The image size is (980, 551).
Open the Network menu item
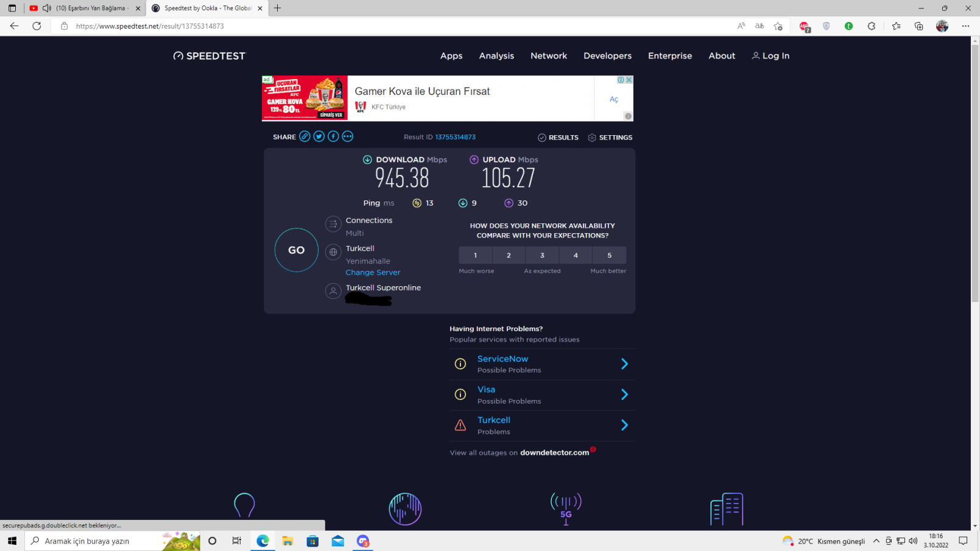coord(549,56)
